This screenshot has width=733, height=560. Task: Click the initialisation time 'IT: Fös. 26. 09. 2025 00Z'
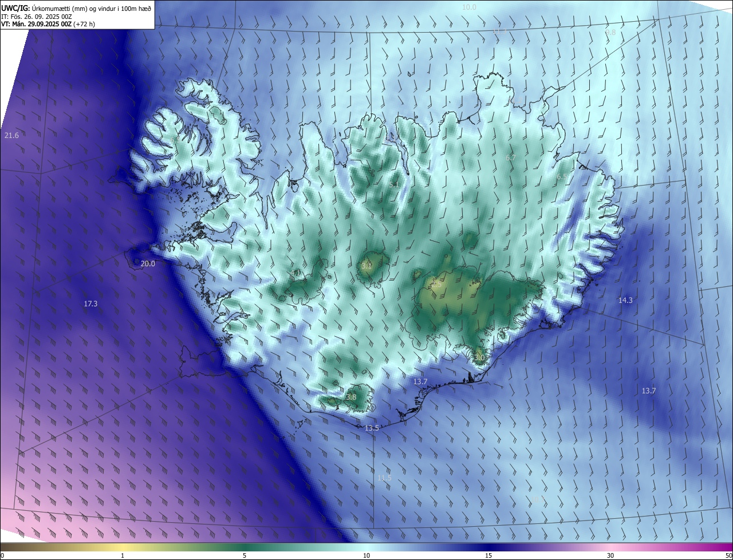tap(36, 17)
